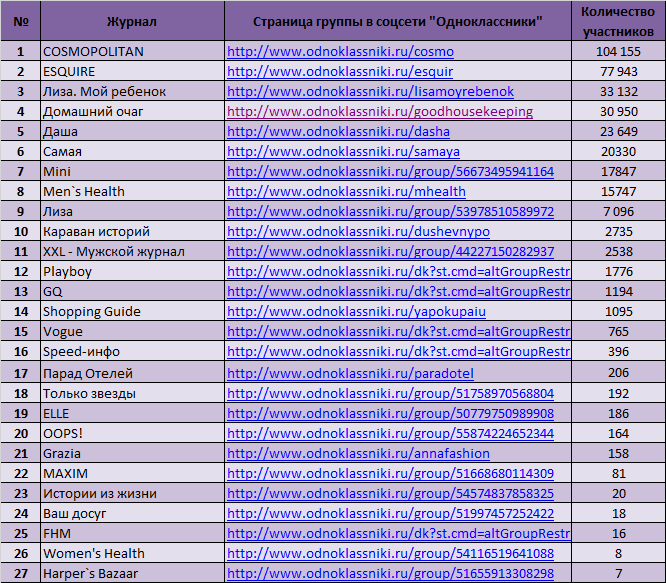The image size is (666, 583).
Task: Select the 'Караван историй' cell
Action: [x=132, y=231]
